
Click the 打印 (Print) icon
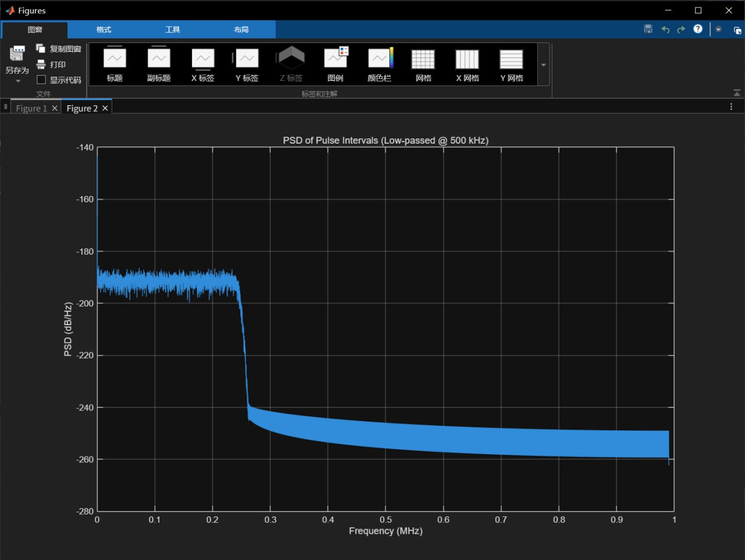click(41, 65)
